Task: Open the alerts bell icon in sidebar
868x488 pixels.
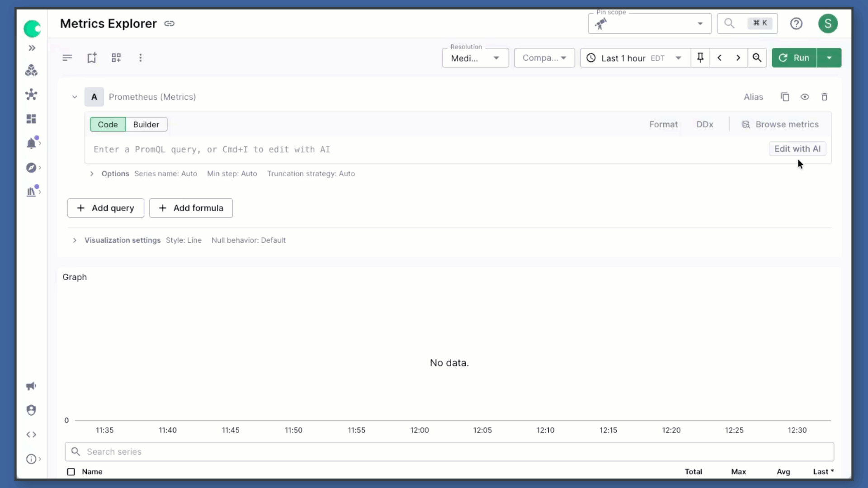Action: coord(31,143)
